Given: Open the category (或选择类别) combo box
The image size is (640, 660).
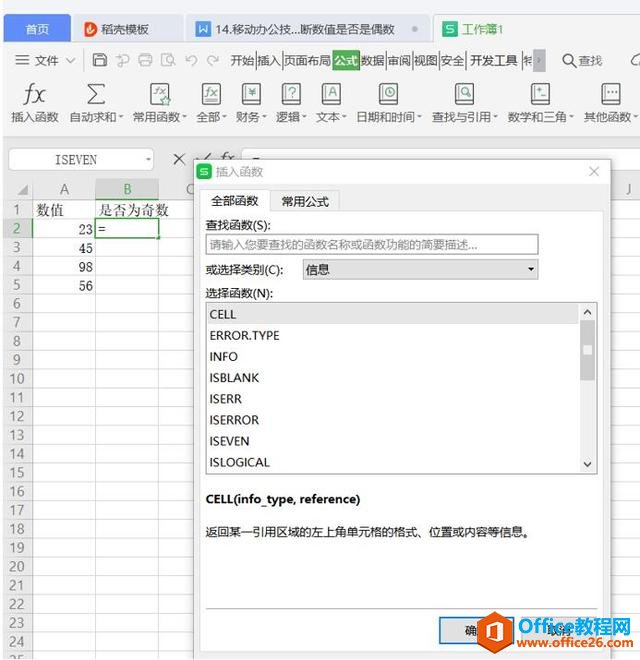Looking at the screenshot, I should coord(420,269).
